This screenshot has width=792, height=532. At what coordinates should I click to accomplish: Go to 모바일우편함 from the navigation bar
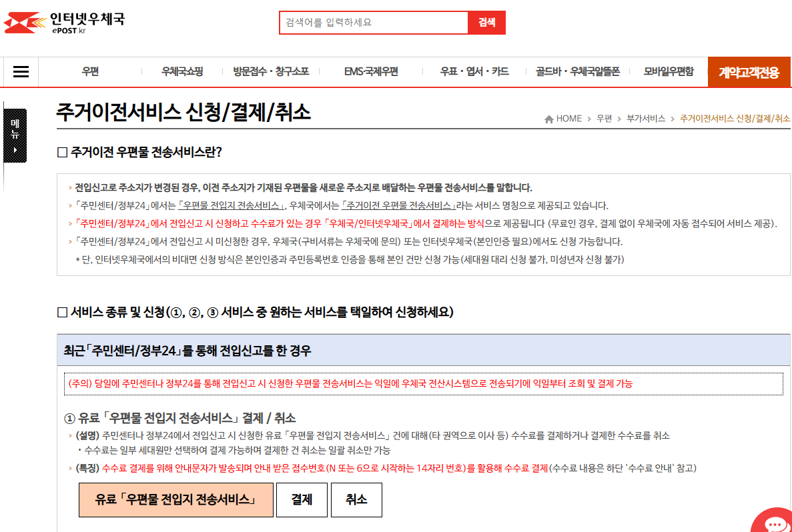(668, 71)
